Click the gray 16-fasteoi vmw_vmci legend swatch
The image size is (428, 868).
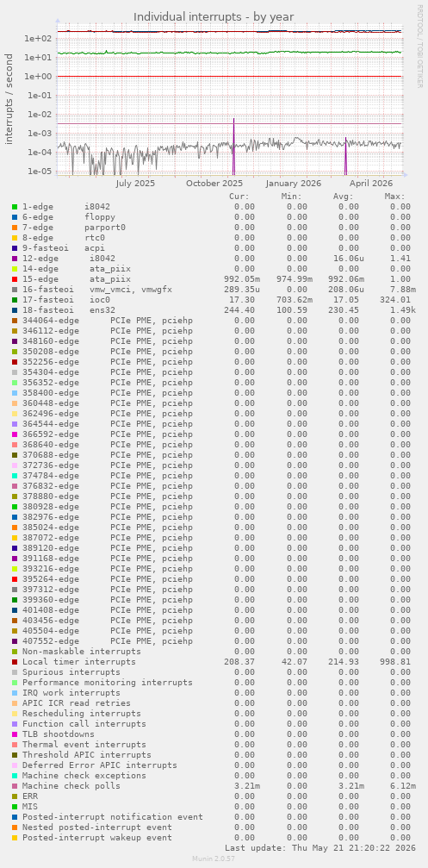(15, 289)
